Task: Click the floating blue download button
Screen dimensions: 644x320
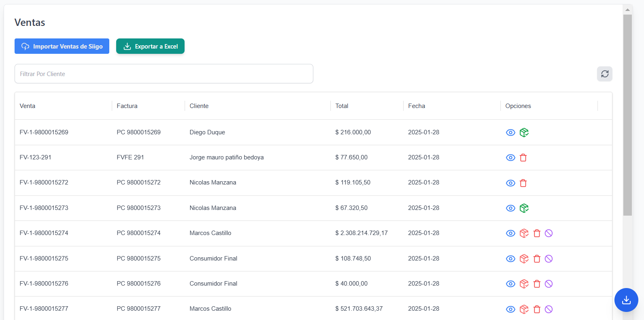Action: point(626,300)
